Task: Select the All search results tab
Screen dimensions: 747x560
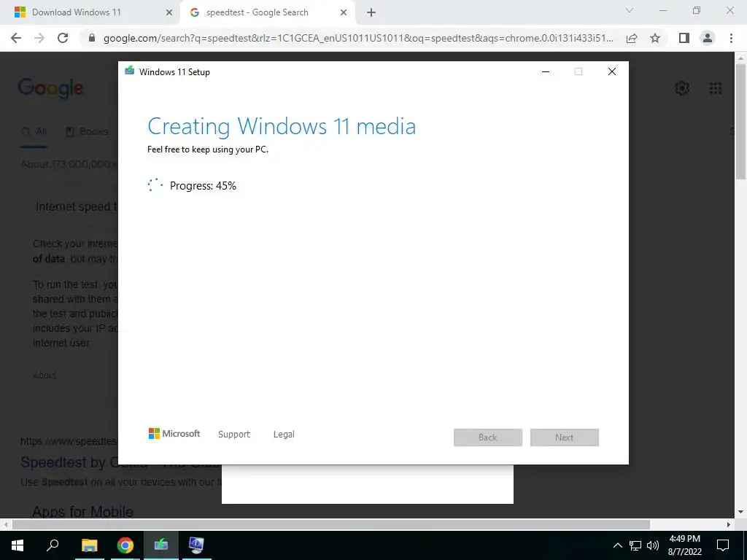Action: (34, 131)
